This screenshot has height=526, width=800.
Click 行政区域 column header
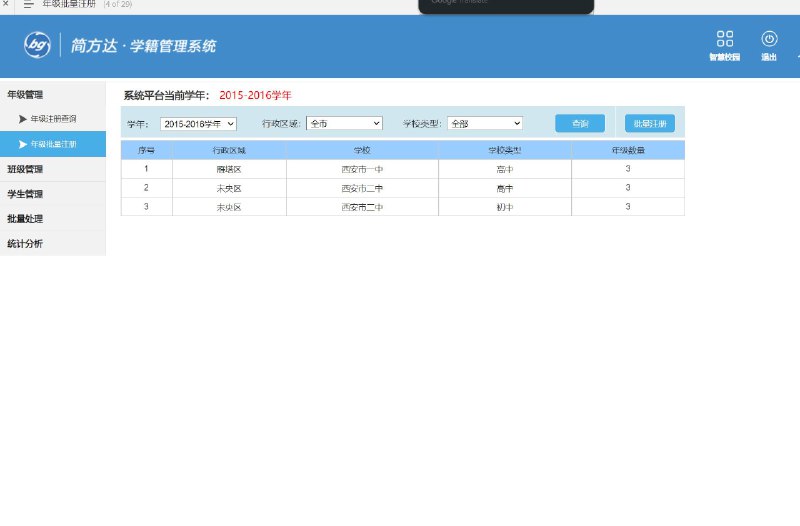click(x=229, y=151)
